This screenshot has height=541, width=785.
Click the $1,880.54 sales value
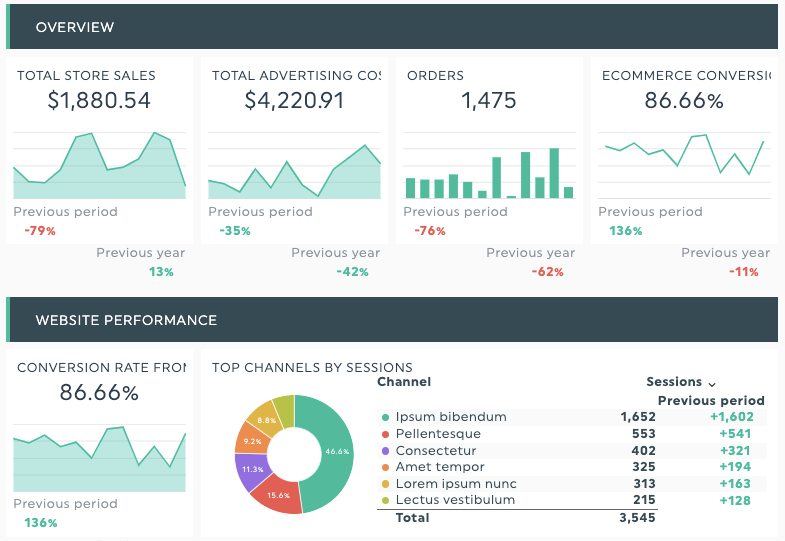coord(99,100)
